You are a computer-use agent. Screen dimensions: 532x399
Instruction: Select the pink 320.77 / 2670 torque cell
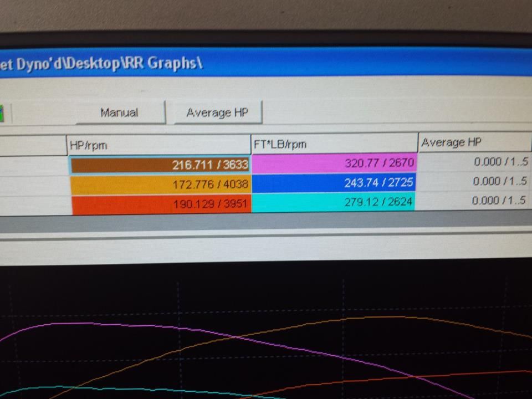[x=334, y=163]
